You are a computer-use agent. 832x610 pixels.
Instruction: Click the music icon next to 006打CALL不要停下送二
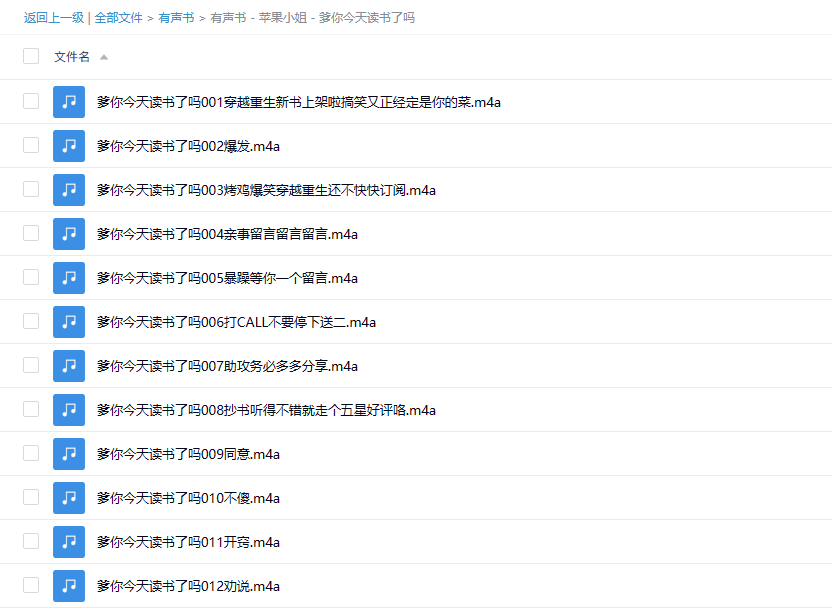69,322
